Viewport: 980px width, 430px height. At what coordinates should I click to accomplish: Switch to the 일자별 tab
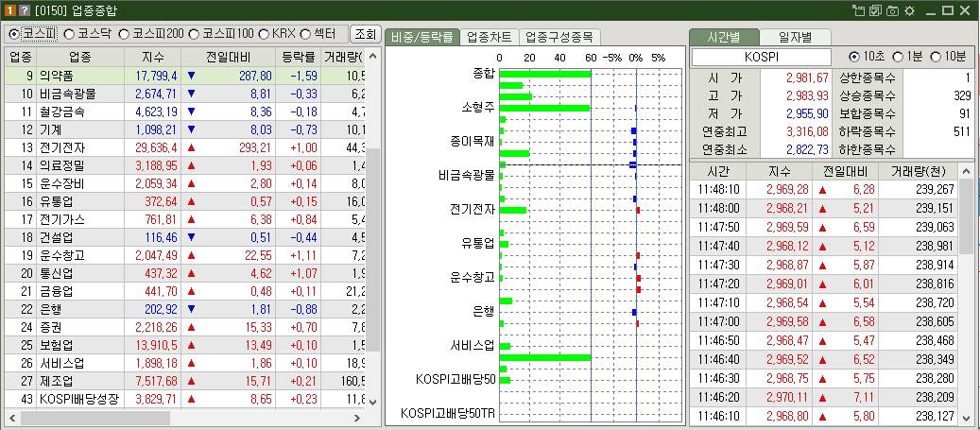point(795,37)
